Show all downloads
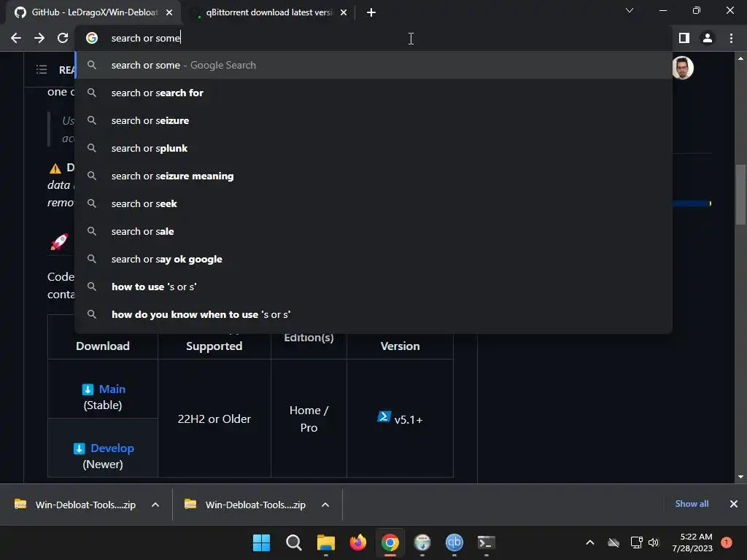747x560 pixels. point(692,504)
